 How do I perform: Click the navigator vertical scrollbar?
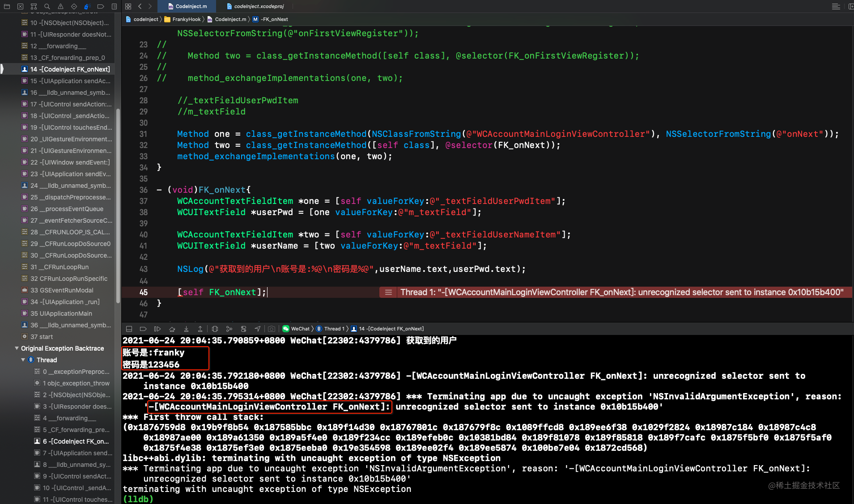[x=118, y=206]
